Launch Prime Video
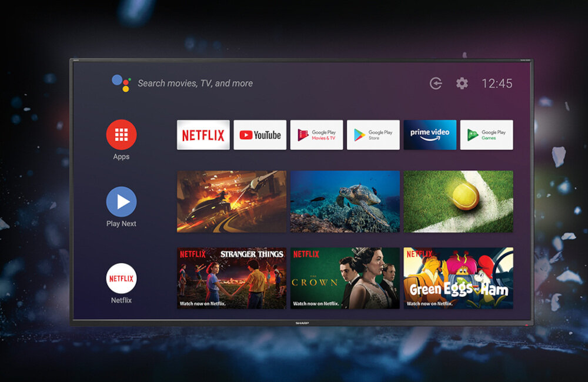This screenshot has height=382, width=588. click(430, 135)
